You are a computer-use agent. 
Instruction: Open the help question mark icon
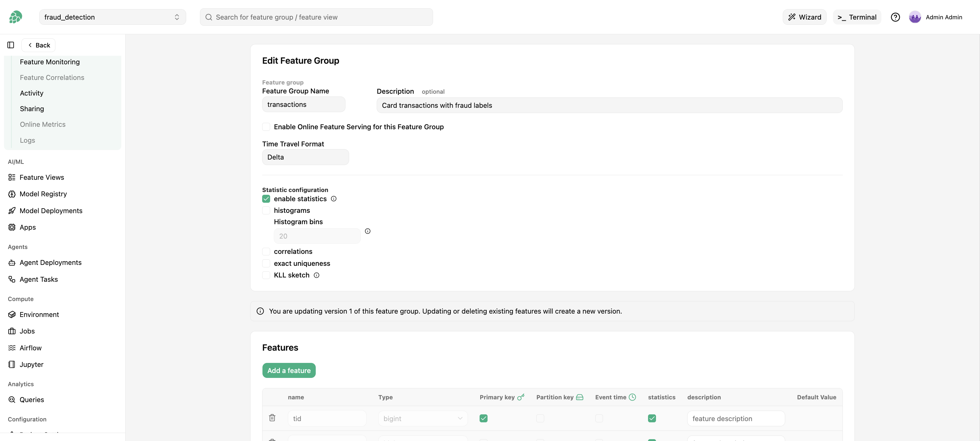895,17
